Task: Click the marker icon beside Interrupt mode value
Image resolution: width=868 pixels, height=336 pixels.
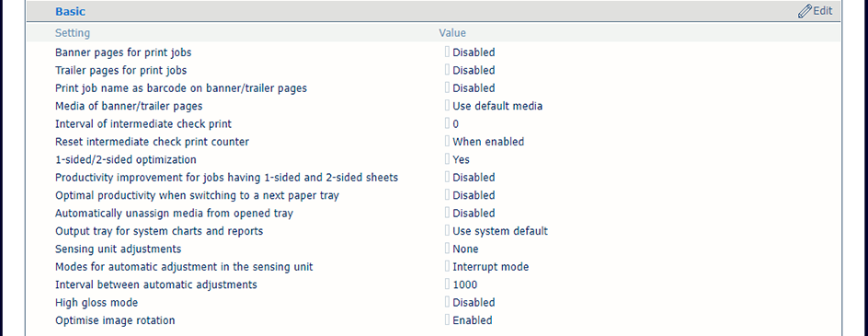Action: click(447, 267)
